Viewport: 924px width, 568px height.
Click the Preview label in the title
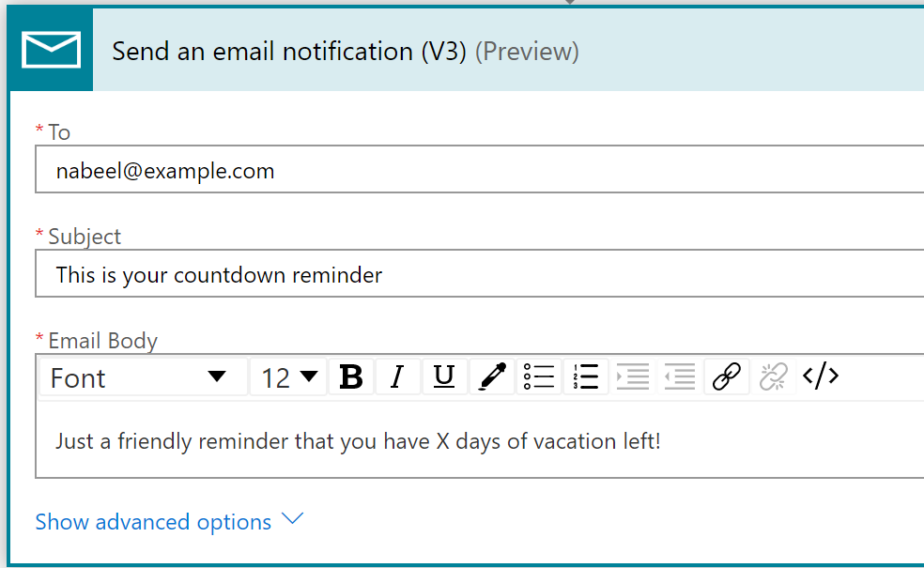coord(528,52)
